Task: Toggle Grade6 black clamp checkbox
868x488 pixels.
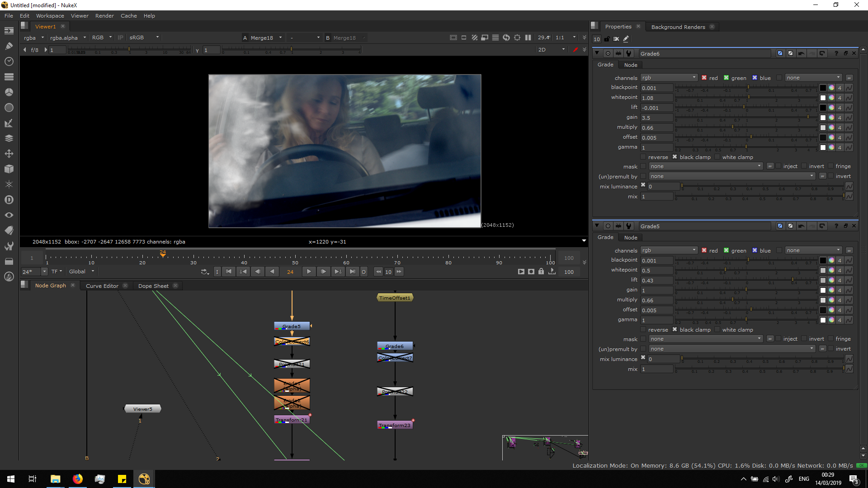Action: click(675, 157)
